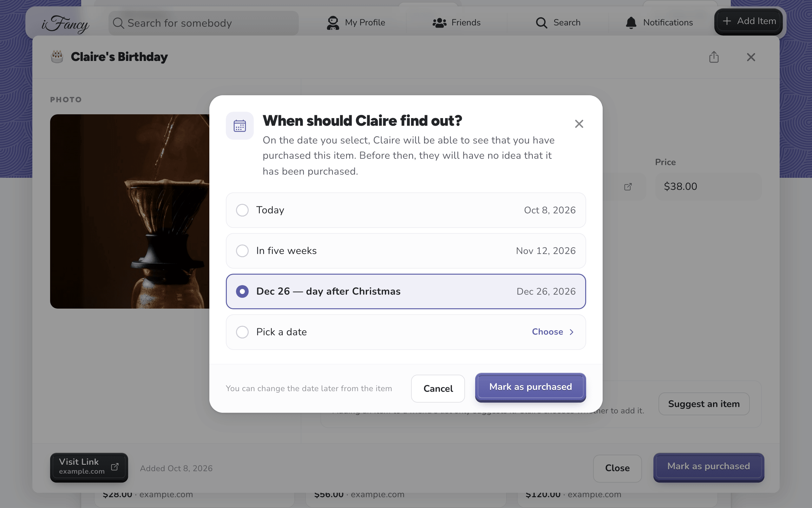812x508 pixels.
Task: Click the people icon next to Friends
Action: tap(439, 23)
